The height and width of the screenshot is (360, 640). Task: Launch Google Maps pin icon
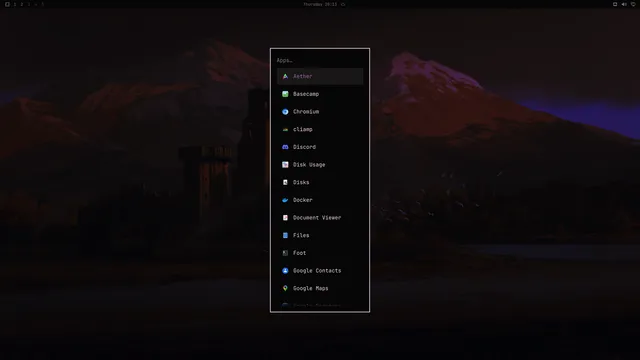point(285,288)
